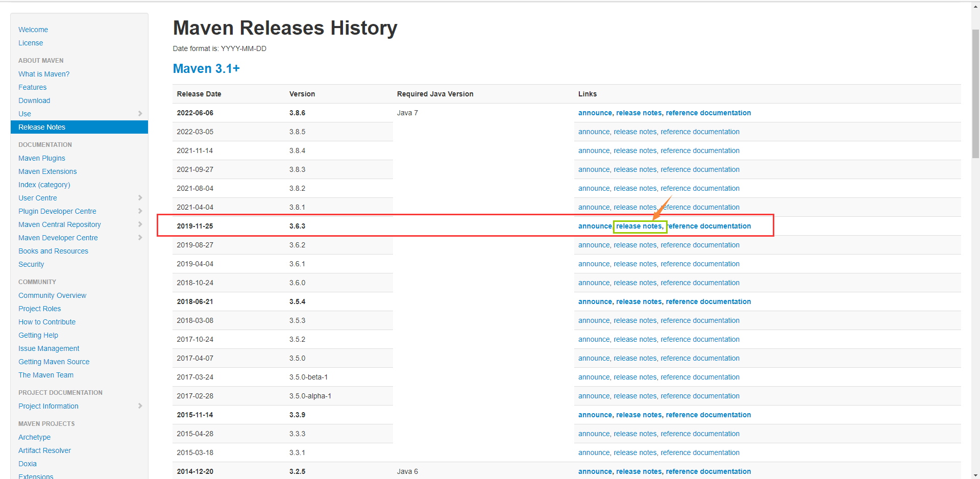This screenshot has width=980, height=479.
Task: Open reference documentation for 3.6.3
Action: tap(709, 226)
